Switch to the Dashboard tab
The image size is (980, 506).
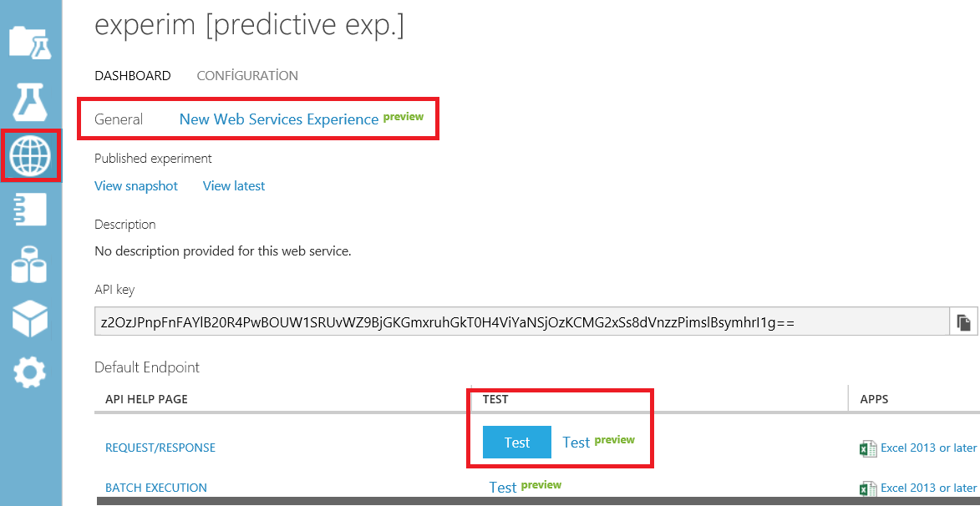click(132, 76)
